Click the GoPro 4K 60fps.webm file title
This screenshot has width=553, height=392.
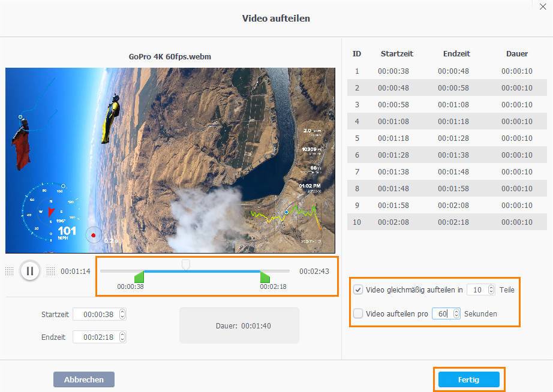pyautogui.click(x=170, y=56)
